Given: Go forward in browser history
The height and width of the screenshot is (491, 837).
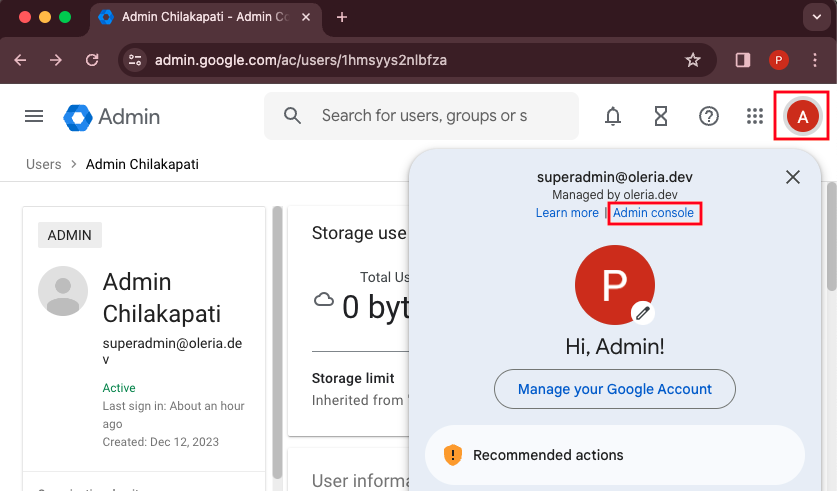Looking at the screenshot, I should (x=56, y=60).
